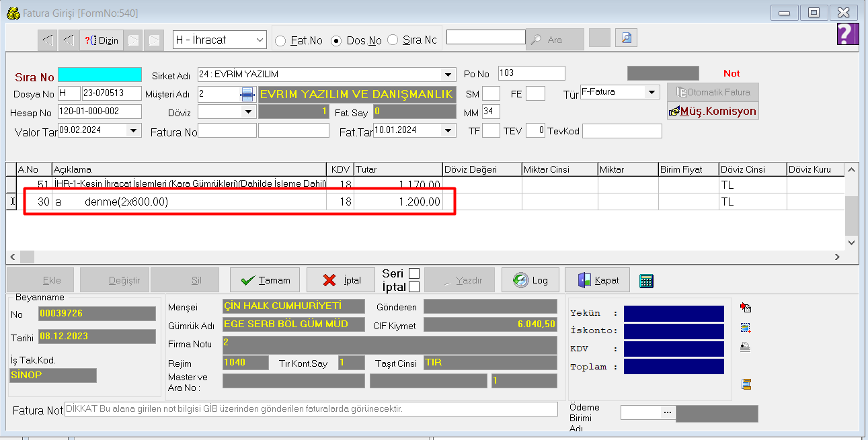
Task: Open the Valor Tar date dropdown
Action: (x=133, y=130)
